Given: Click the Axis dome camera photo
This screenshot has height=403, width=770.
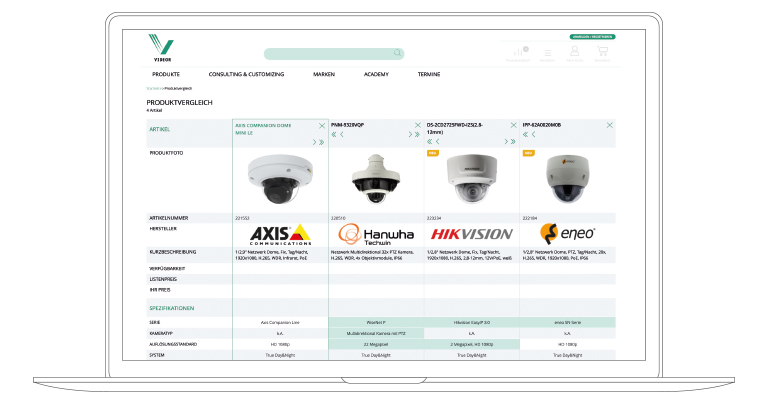Looking at the screenshot, I should [280, 179].
